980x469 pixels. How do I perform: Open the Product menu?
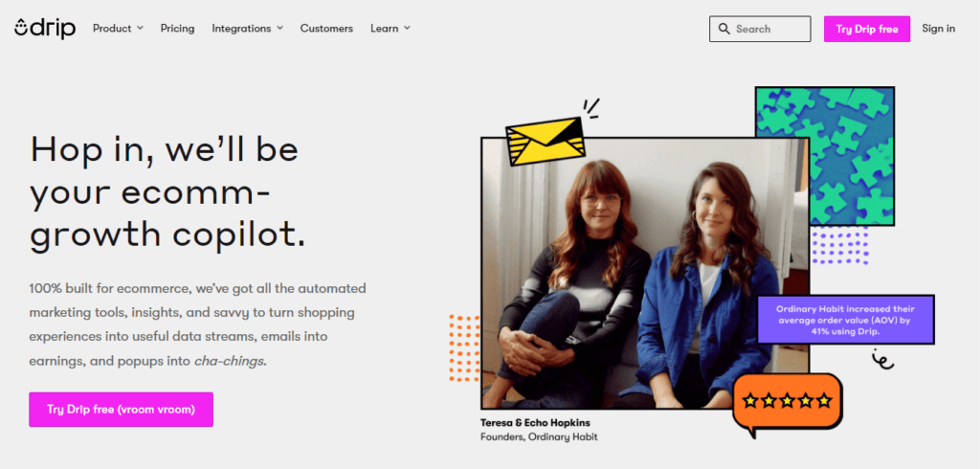(118, 28)
